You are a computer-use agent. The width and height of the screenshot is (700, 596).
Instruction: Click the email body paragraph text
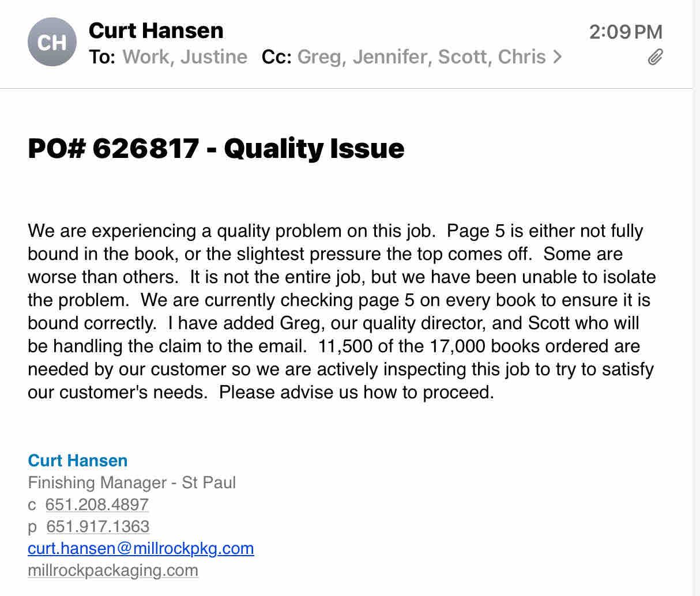(340, 311)
